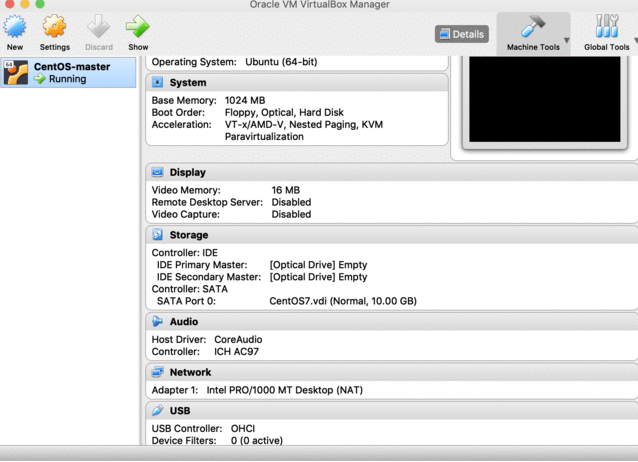Click the 1024 MB base memory value

[x=245, y=100]
